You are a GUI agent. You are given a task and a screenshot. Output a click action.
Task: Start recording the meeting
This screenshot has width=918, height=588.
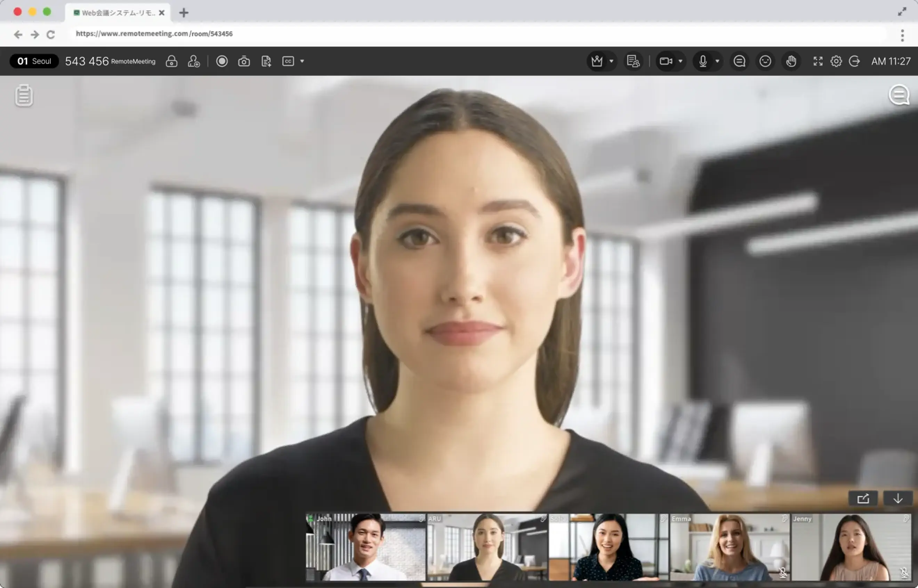click(x=222, y=61)
